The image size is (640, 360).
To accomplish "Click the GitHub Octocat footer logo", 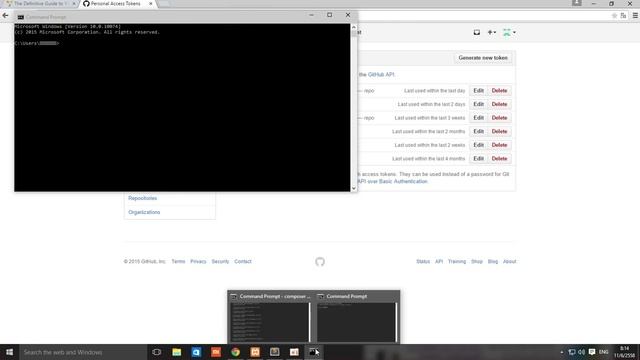I will tap(320, 262).
